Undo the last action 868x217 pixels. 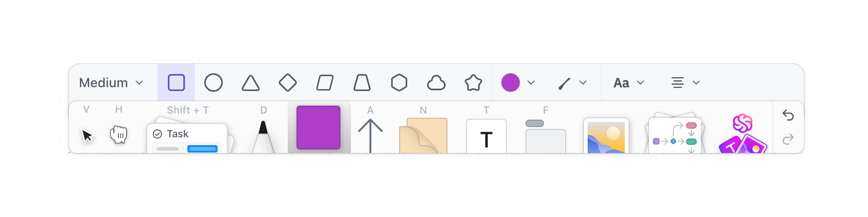tap(788, 115)
